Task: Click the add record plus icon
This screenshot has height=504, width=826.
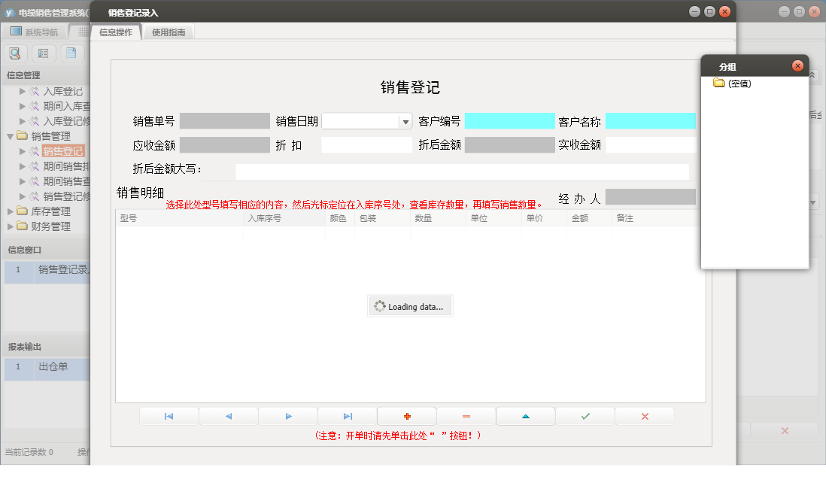Action: click(x=406, y=415)
